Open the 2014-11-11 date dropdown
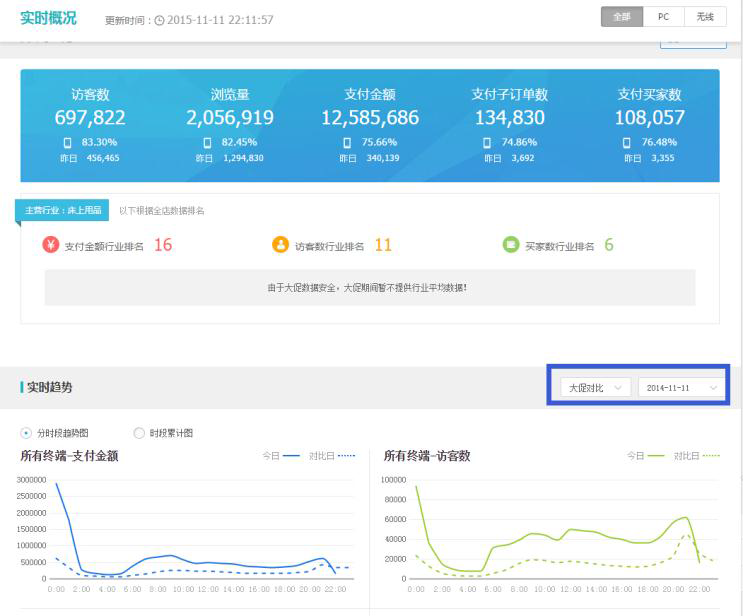 pyautogui.click(x=681, y=387)
